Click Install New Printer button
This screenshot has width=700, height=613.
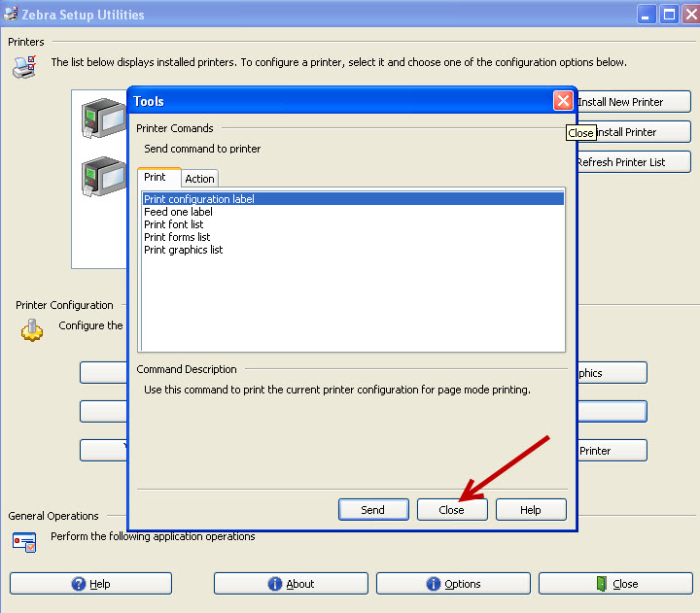pyautogui.click(x=632, y=102)
